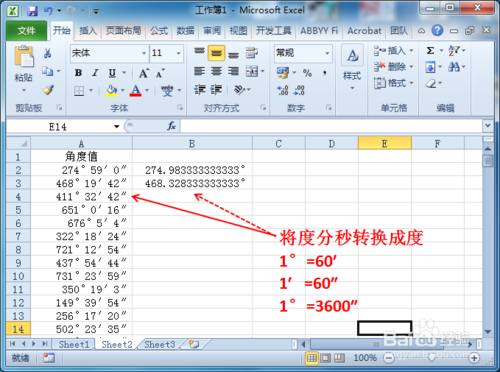The width and height of the screenshot is (500, 372).
Task: Click the insert function fx button
Action: pyautogui.click(x=172, y=126)
